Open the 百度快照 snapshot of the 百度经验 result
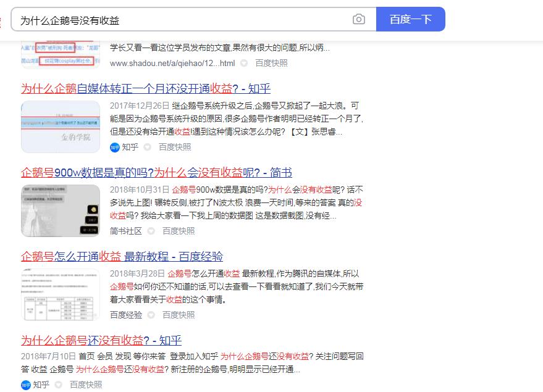Viewport: 543px width, 392px height. point(179,315)
